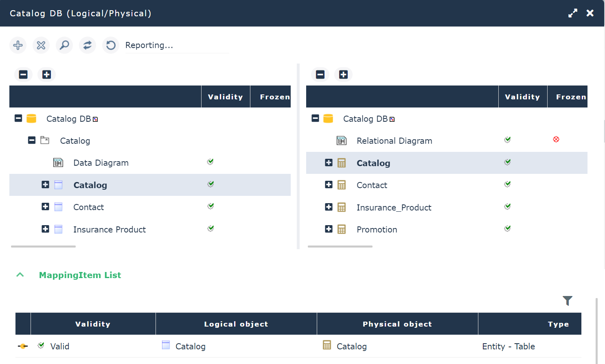Click the synchronize arrows icon in toolbar

pyautogui.click(x=88, y=45)
